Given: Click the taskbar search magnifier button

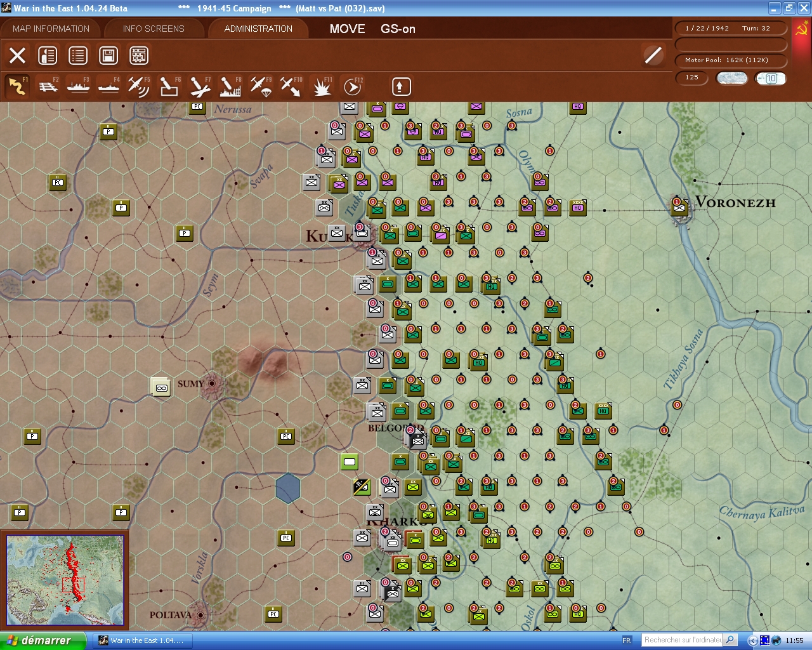Looking at the screenshot, I should click(x=730, y=640).
